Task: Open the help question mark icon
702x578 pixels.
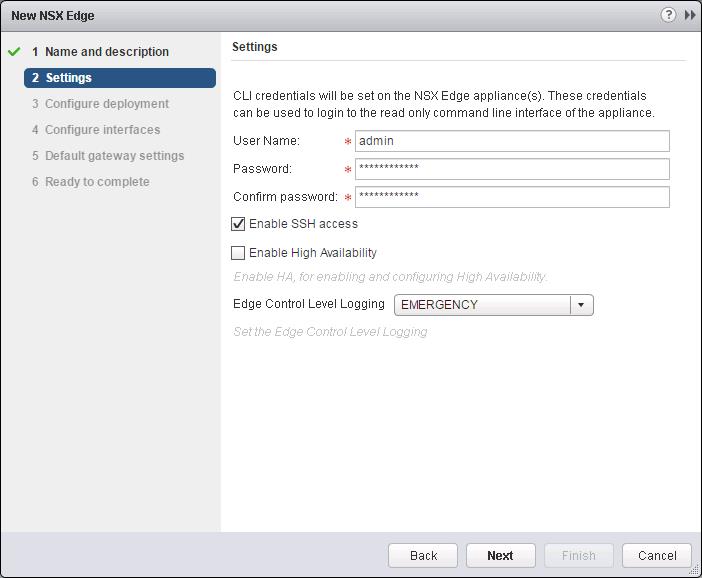Action: tap(668, 15)
